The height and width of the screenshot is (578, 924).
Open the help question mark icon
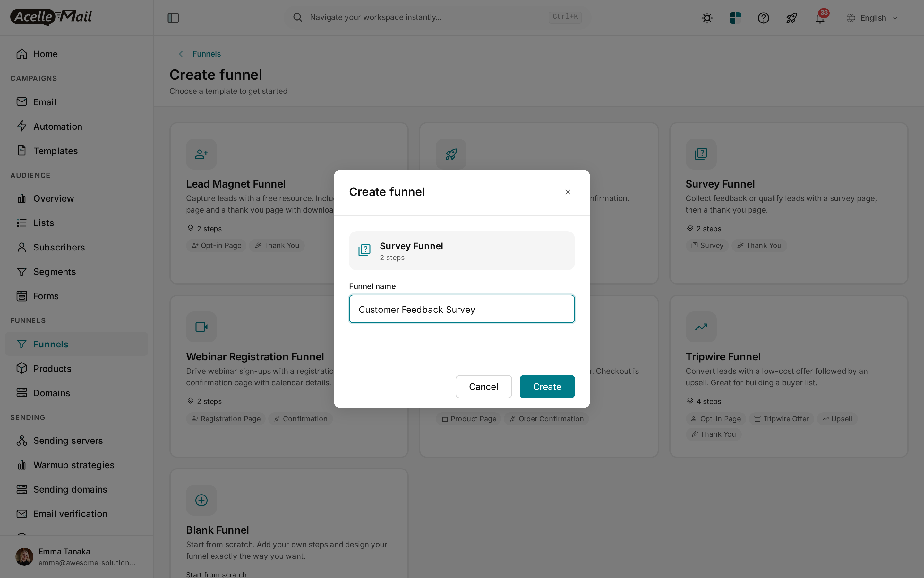[763, 18]
